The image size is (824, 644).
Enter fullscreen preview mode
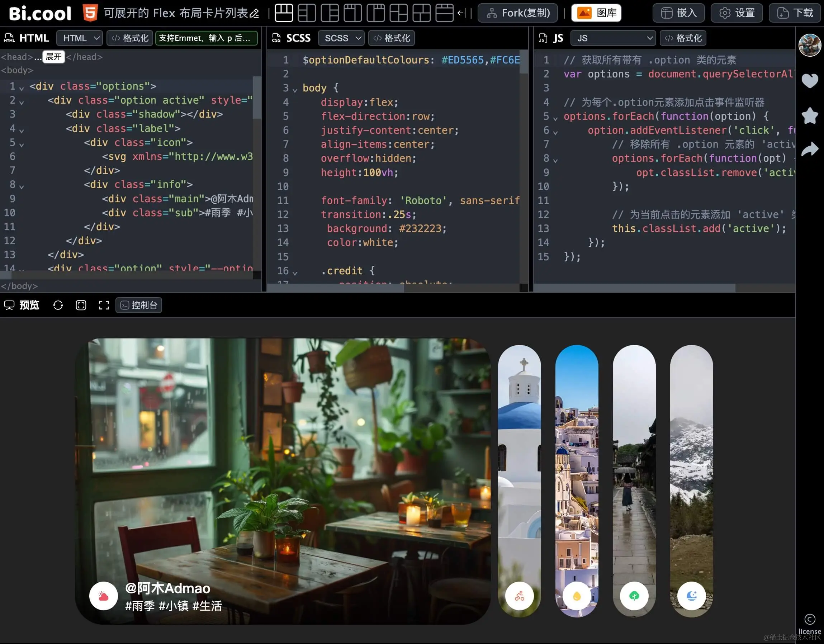tap(104, 305)
